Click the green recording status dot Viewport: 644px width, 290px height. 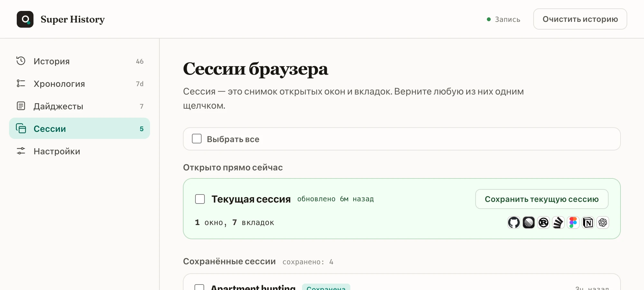point(489,19)
